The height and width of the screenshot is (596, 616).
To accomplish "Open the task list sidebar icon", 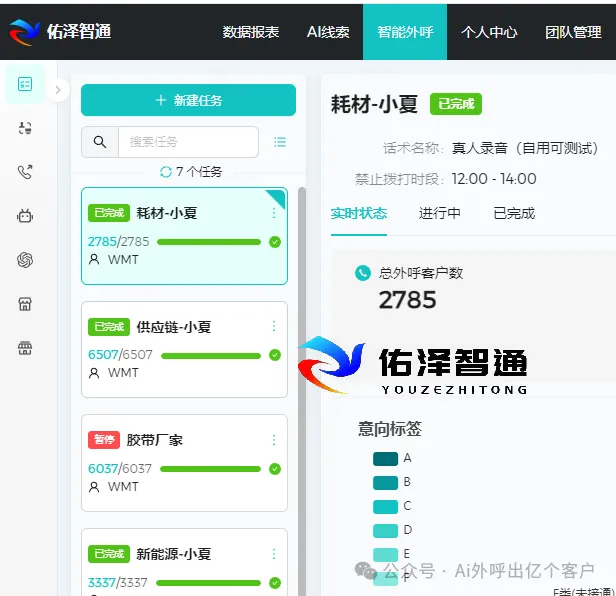I will pyautogui.click(x=25, y=84).
